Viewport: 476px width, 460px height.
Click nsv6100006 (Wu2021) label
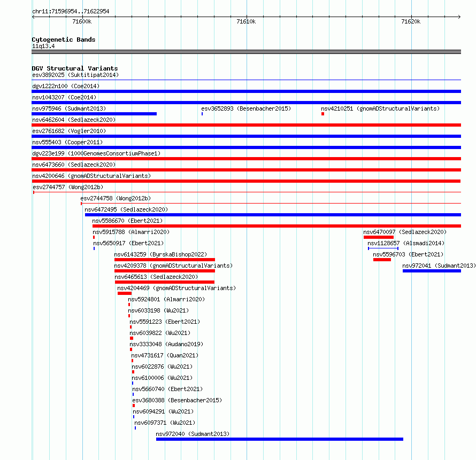tap(162, 378)
